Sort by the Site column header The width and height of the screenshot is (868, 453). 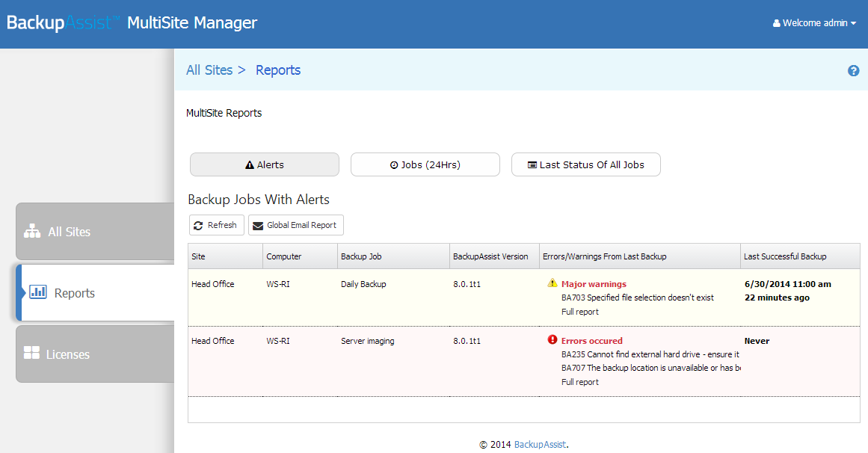225,256
